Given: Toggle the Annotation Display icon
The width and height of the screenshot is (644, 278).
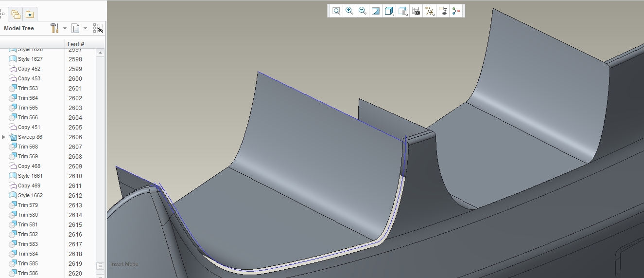Looking at the screenshot, I should [x=442, y=11].
